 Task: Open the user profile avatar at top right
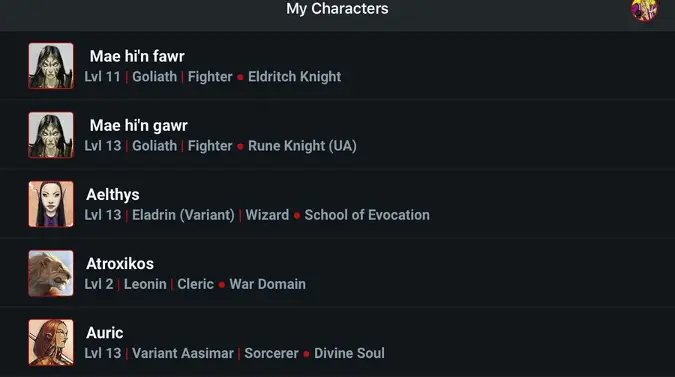644,9
